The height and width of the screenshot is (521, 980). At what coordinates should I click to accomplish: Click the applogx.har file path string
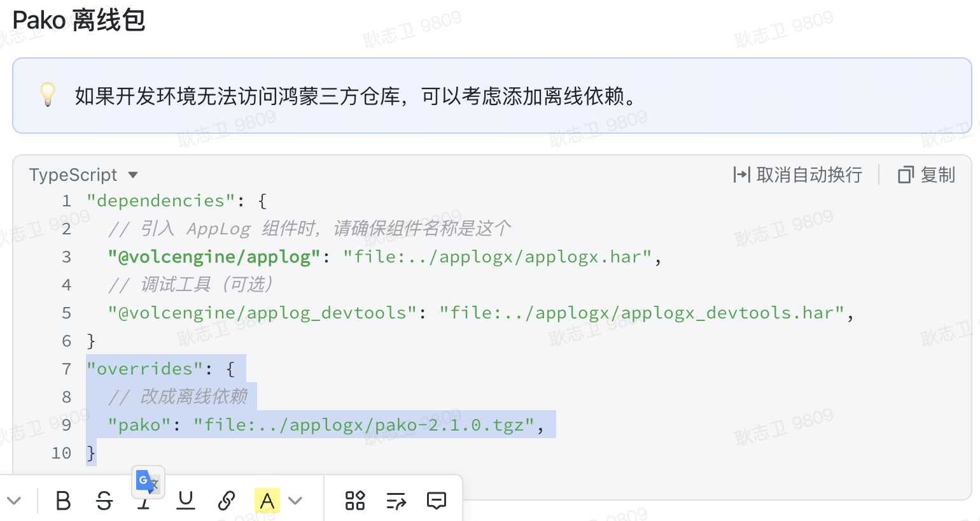coord(498,257)
